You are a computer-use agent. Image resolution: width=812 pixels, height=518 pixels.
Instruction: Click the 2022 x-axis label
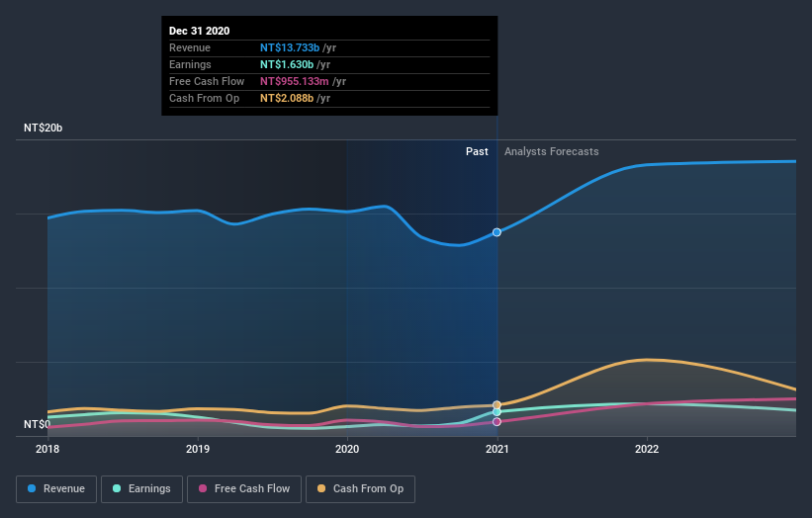(647, 449)
